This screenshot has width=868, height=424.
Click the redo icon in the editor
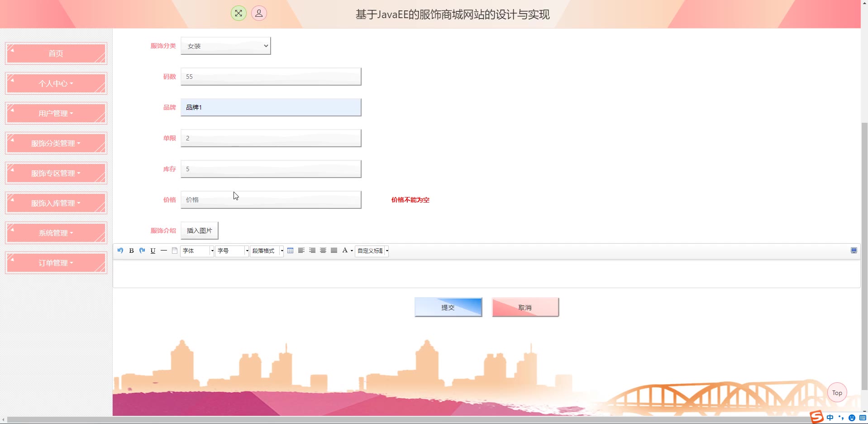(x=142, y=251)
